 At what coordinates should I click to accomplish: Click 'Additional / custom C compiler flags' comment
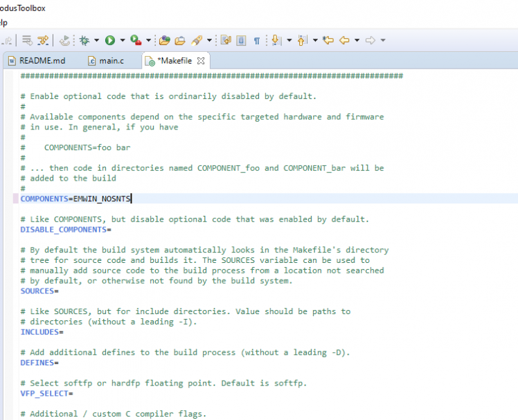114,414
